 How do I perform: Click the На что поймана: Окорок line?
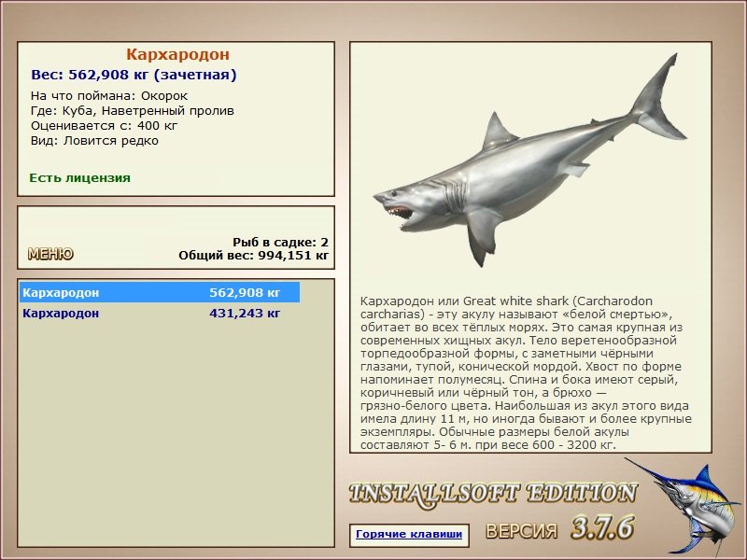tap(109, 96)
